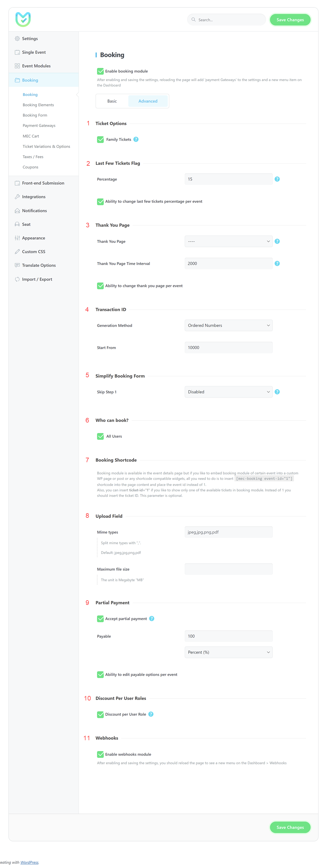
Task: Click the bottom Save Changes button
Action: pos(290,827)
